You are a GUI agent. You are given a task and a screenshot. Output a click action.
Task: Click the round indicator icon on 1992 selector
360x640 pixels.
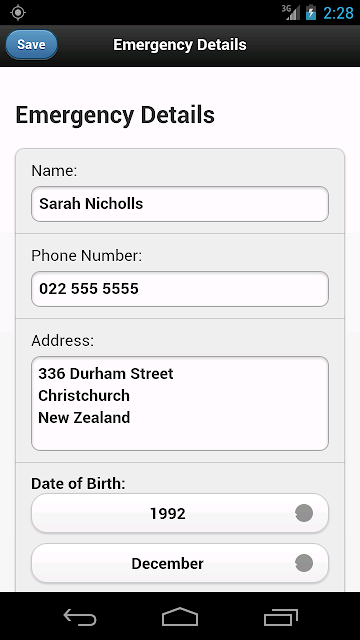[304, 513]
